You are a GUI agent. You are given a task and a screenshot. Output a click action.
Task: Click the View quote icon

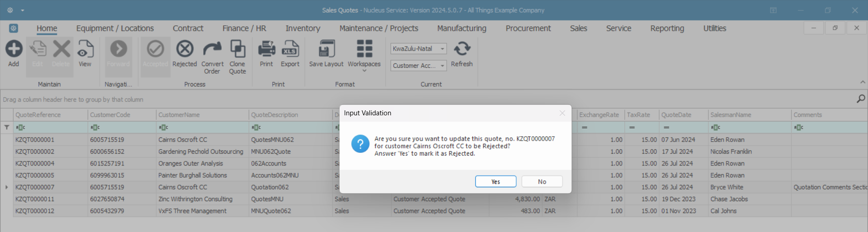point(85,50)
